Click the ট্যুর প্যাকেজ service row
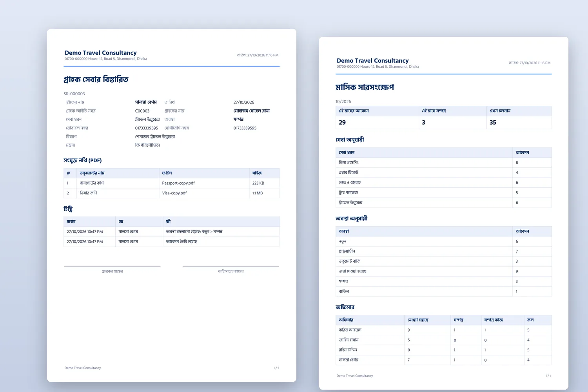588x392 pixels. click(x=443, y=193)
